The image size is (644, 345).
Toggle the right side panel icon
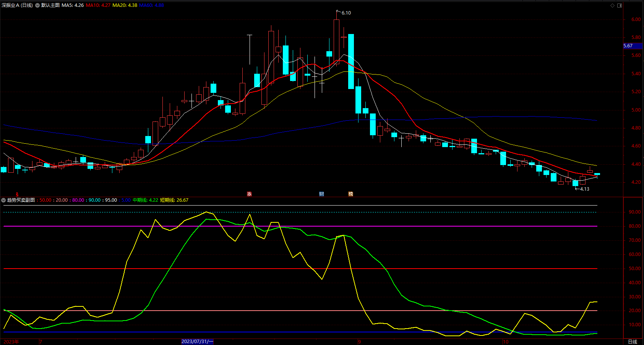pyautogui.click(x=620, y=5)
